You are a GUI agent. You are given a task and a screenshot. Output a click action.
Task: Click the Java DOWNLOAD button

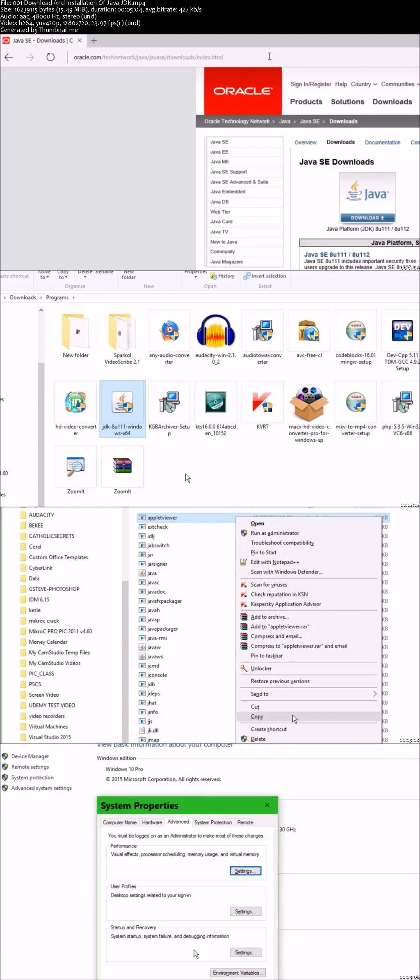click(x=367, y=218)
